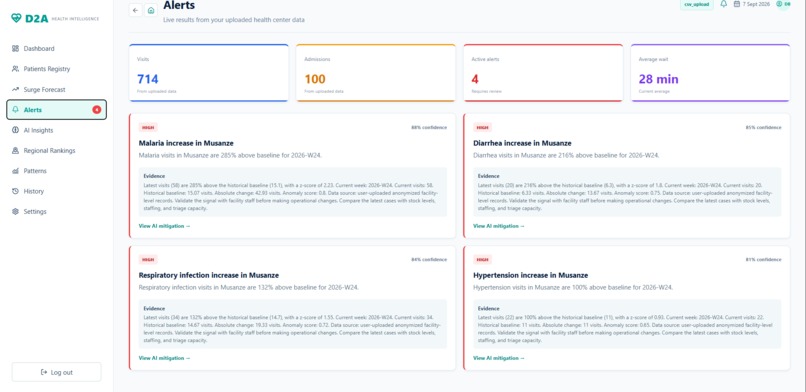The height and width of the screenshot is (392, 806).
Task: Open the user profile avatar
Action: (783, 4)
